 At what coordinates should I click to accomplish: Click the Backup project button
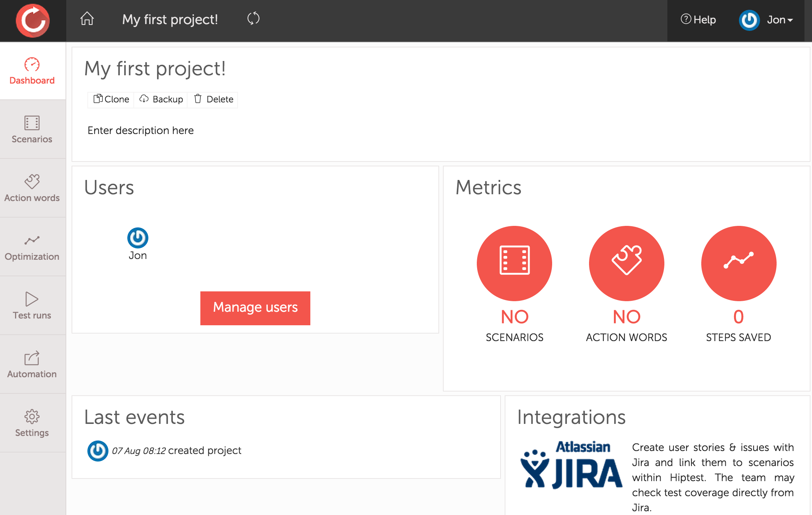[161, 99]
